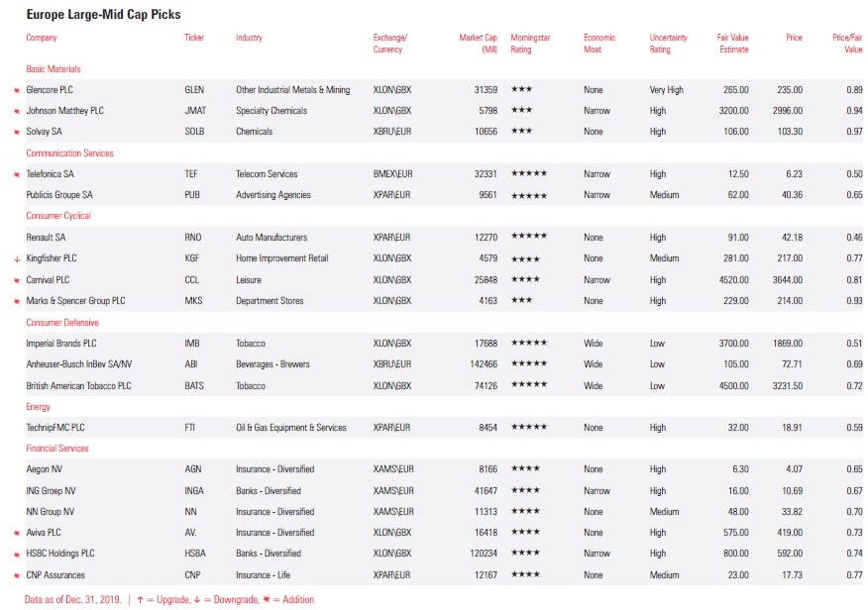Open the Basic Materials sector heading

(x=54, y=69)
